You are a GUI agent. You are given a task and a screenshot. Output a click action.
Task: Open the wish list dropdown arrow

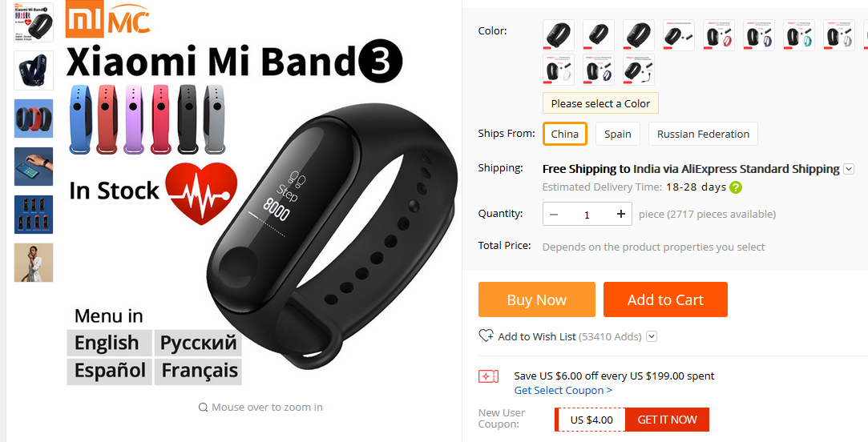652,336
